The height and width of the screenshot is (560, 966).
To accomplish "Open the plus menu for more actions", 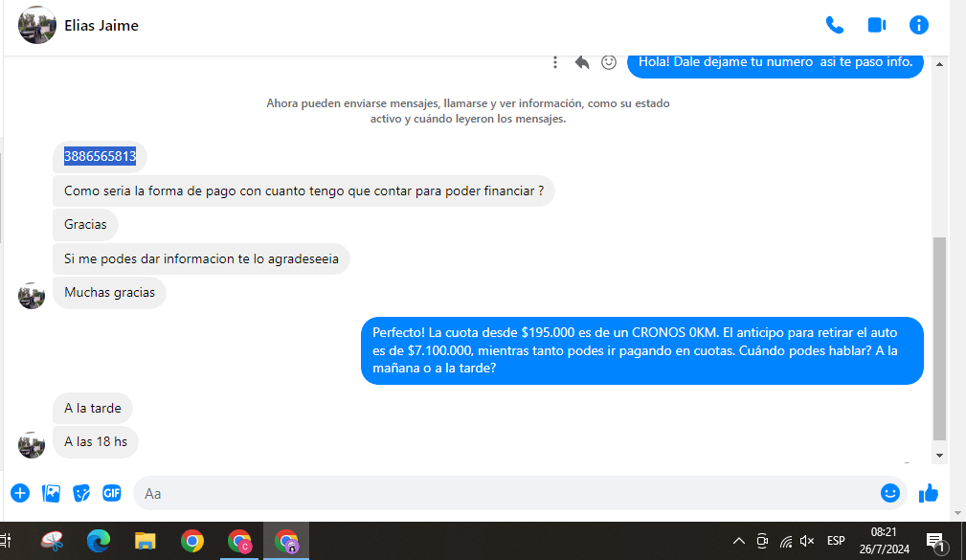I will point(20,493).
